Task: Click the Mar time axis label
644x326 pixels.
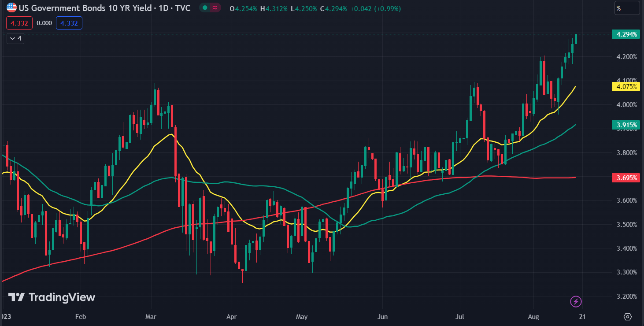Action: tap(151, 316)
